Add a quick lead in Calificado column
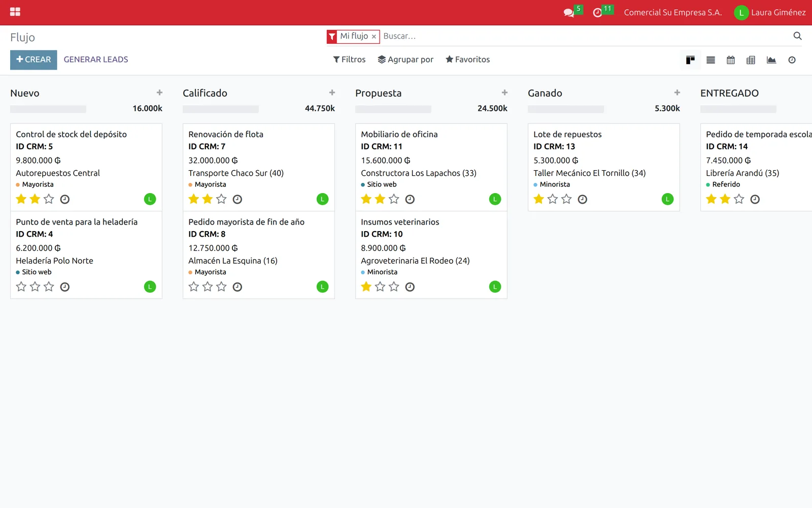 (x=332, y=92)
